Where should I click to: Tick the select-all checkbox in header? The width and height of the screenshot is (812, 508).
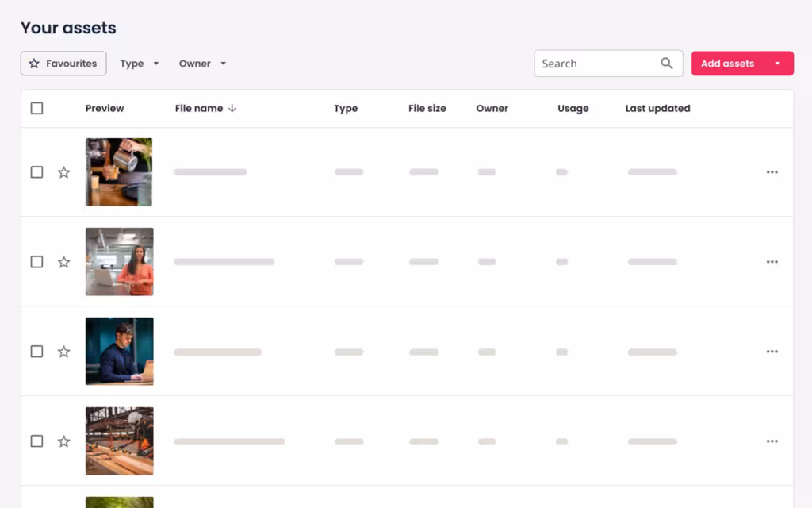[x=36, y=108]
